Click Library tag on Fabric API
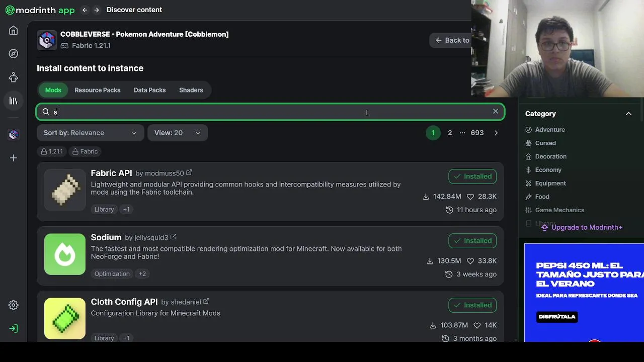The image size is (644, 362). pyautogui.click(x=104, y=209)
